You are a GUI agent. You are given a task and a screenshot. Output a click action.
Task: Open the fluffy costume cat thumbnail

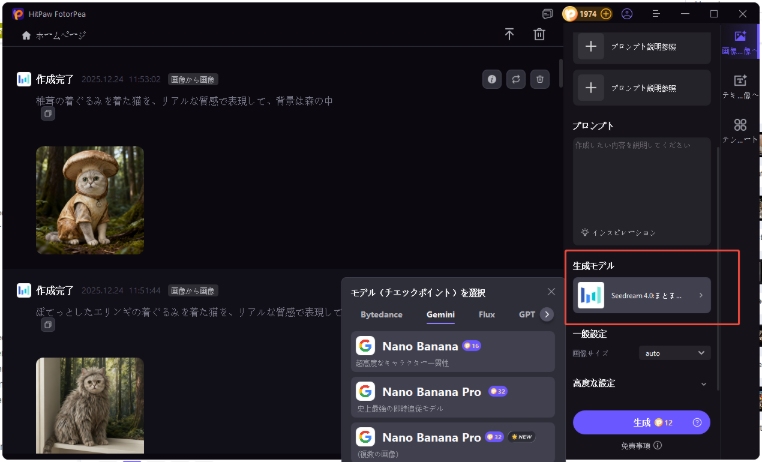coord(90,406)
